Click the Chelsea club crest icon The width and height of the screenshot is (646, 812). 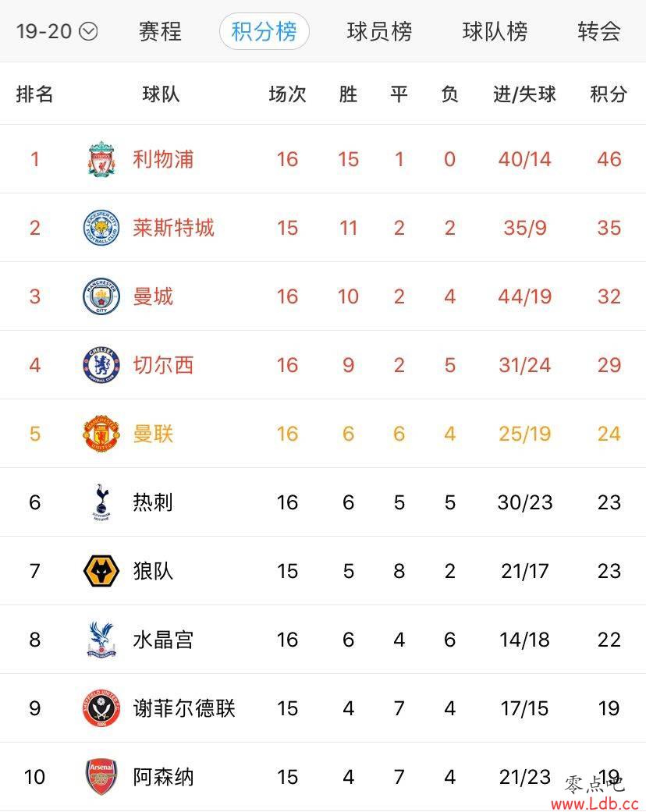101,365
